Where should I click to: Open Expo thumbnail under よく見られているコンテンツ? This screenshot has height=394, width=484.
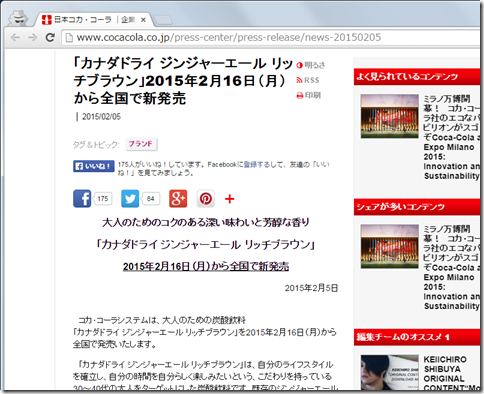[389, 116]
